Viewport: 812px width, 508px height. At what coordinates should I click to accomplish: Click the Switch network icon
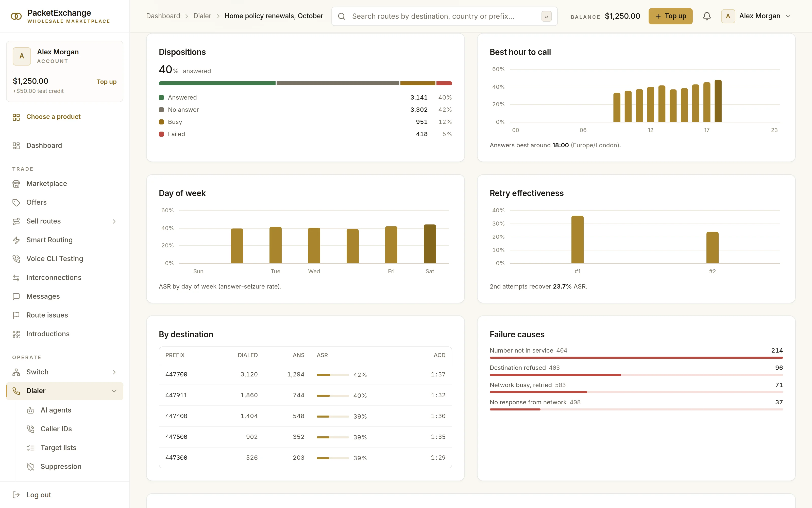click(16, 372)
